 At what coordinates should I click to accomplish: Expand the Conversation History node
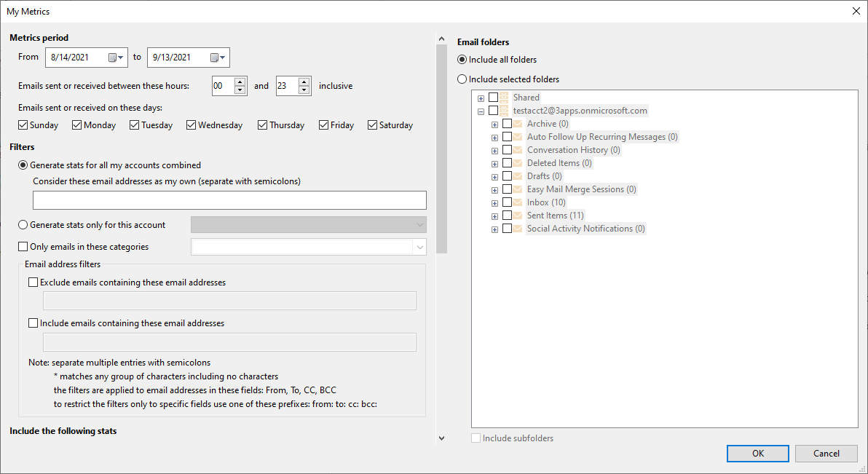pyautogui.click(x=495, y=151)
